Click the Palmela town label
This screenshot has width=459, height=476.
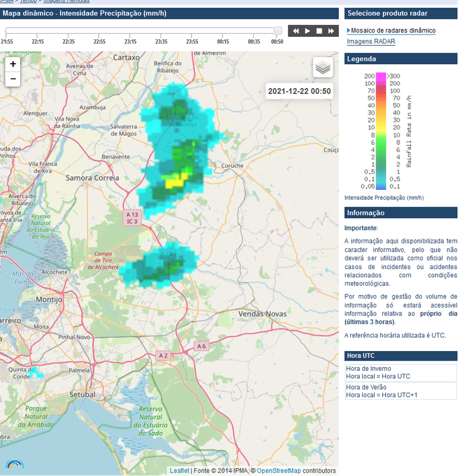[x=79, y=370]
